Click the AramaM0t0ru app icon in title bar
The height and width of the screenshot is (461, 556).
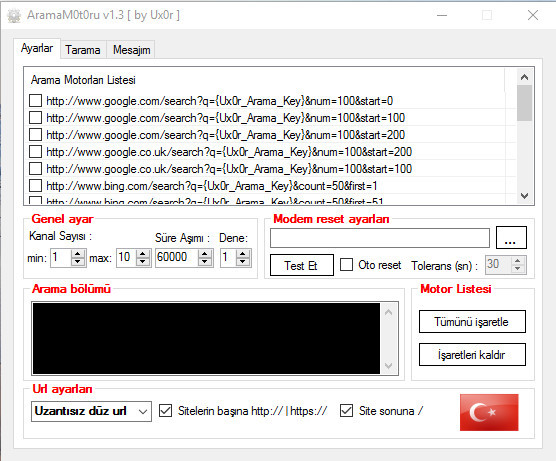(14, 16)
